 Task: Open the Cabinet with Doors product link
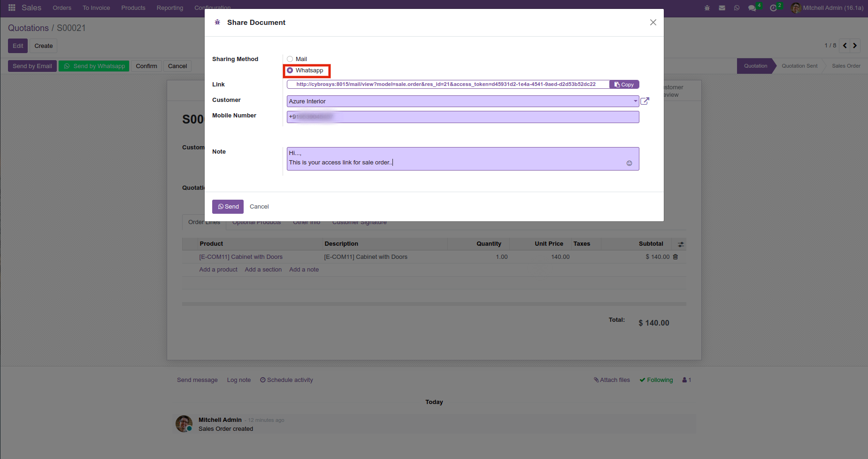tap(241, 257)
